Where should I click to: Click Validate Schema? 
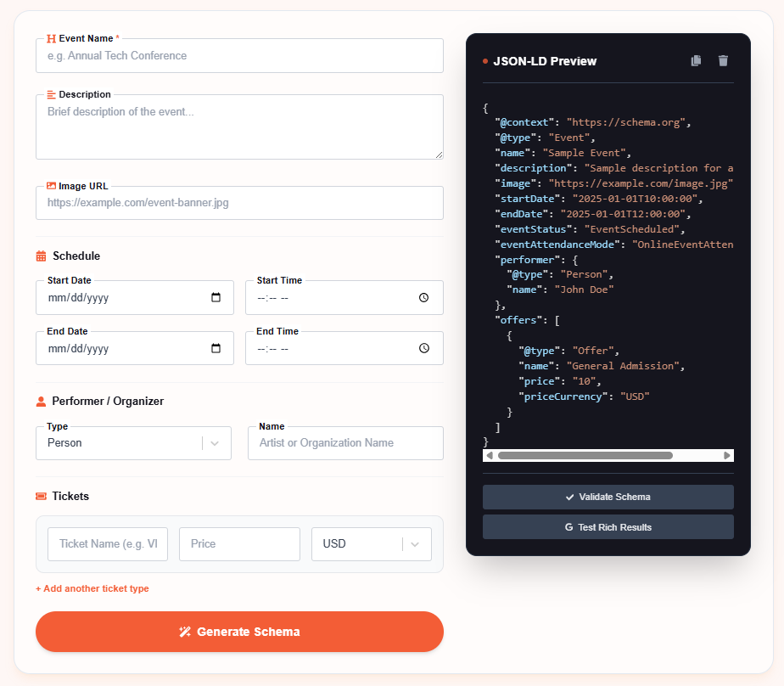(608, 497)
